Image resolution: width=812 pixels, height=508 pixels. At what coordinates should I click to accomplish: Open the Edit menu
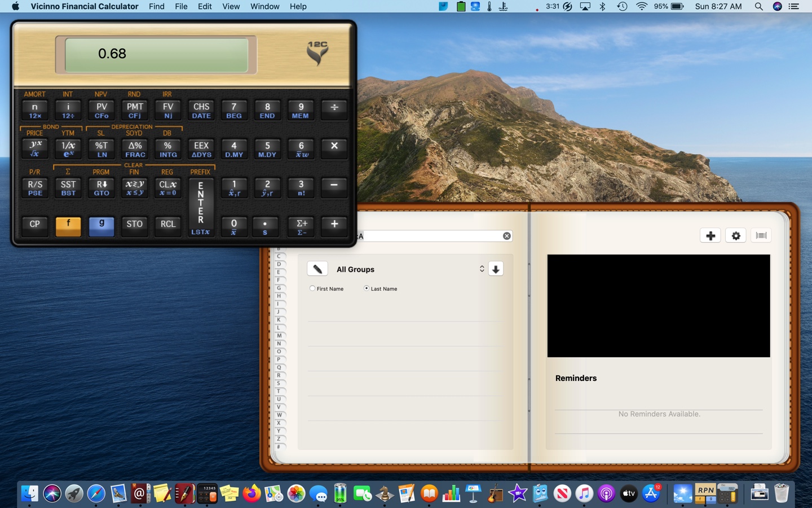(205, 6)
